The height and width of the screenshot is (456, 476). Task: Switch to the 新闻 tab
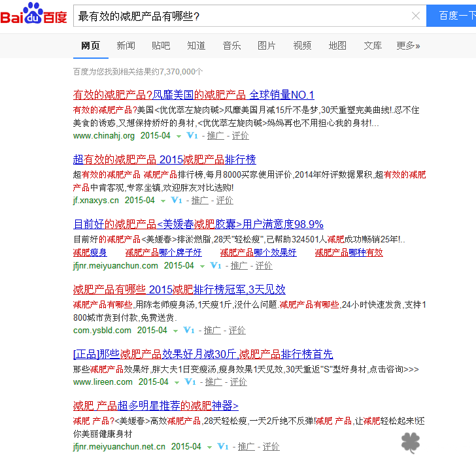click(x=126, y=46)
